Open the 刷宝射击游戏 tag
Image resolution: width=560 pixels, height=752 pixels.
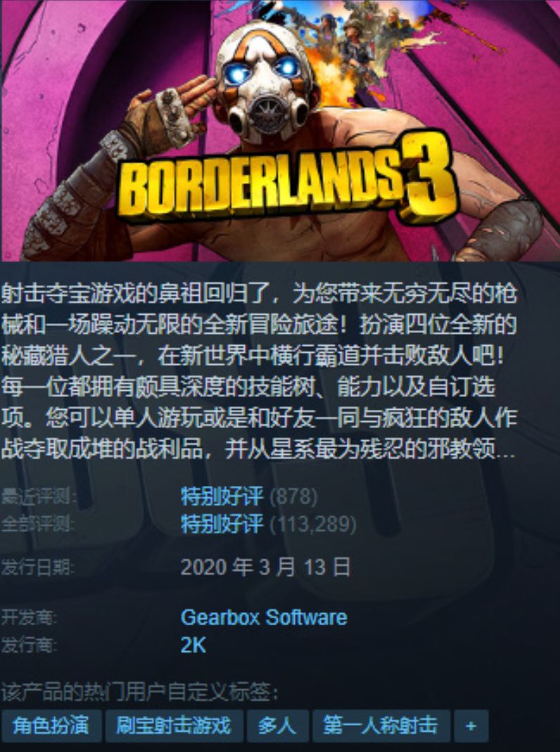point(174,726)
